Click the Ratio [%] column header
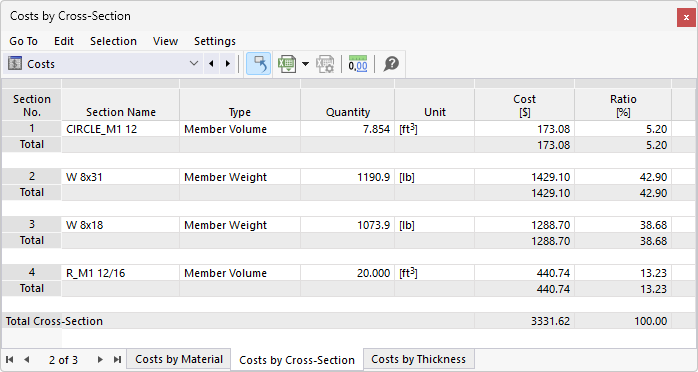 click(x=623, y=105)
